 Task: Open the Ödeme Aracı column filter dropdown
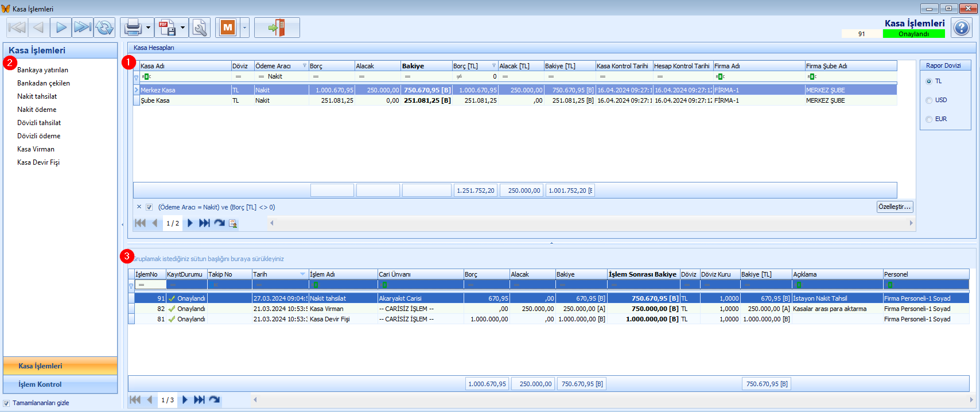[305, 66]
